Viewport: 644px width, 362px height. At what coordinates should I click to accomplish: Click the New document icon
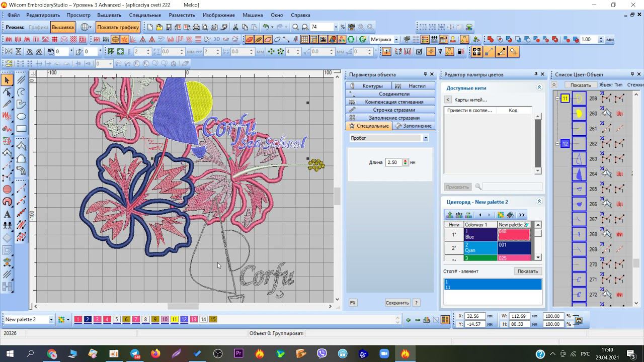coord(149,27)
